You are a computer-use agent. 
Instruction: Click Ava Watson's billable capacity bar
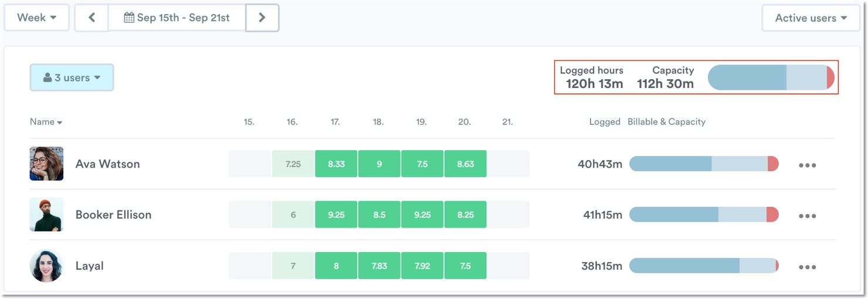(x=703, y=164)
